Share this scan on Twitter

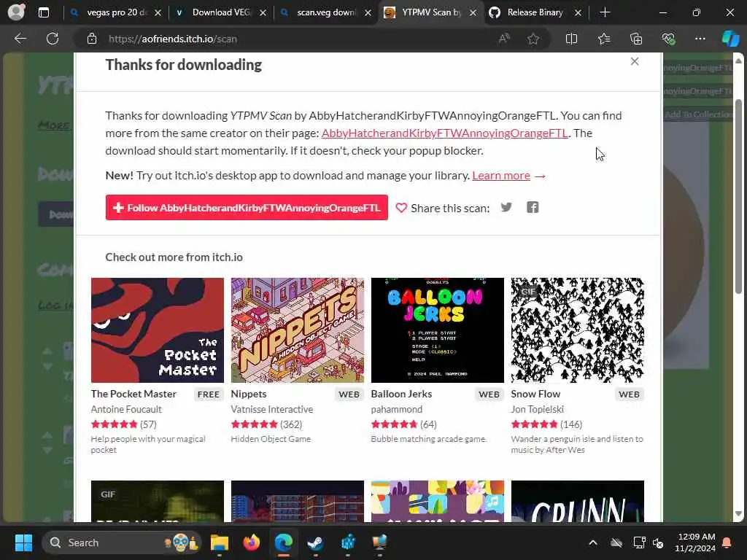506,207
